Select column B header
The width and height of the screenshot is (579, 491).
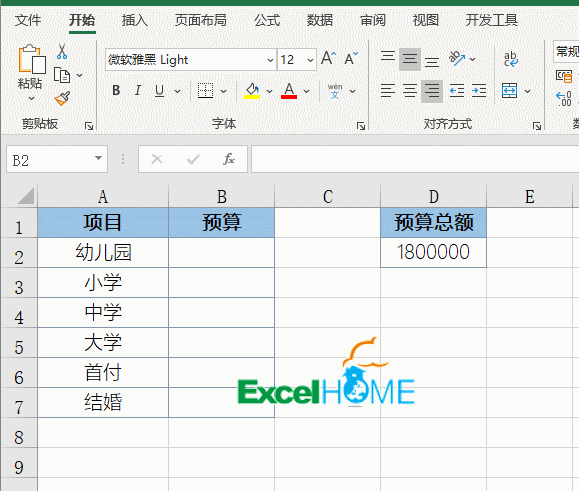[222, 196]
